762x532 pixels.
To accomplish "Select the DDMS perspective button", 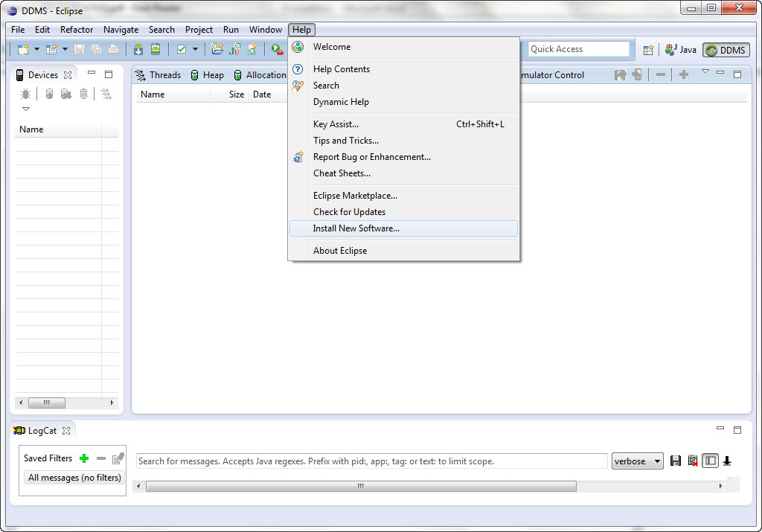I will click(726, 50).
